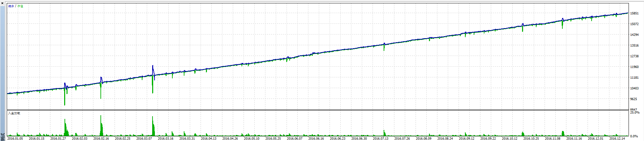Click the 15851 value on the price axis
Screen dimensions: 644x141
click(634, 13)
